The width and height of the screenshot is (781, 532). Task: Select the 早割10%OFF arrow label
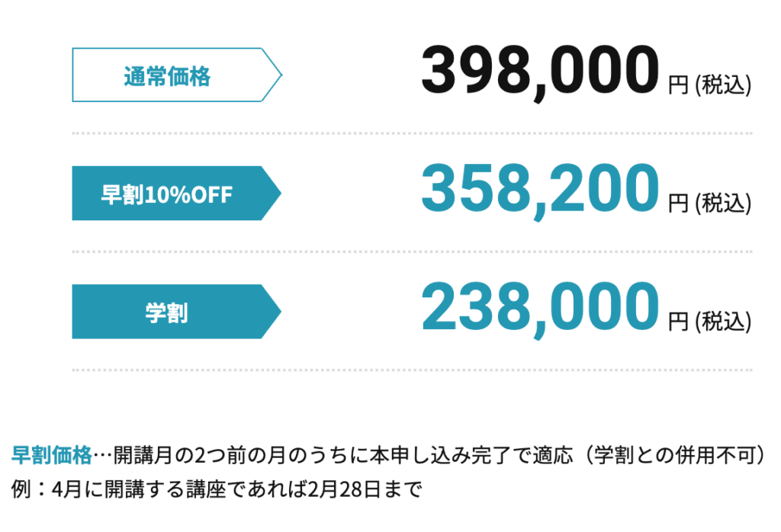coord(177,193)
